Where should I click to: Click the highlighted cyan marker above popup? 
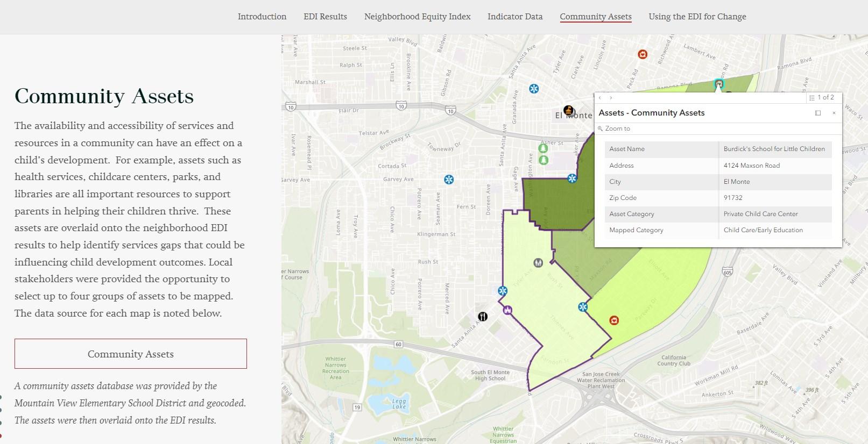(719, 84)
